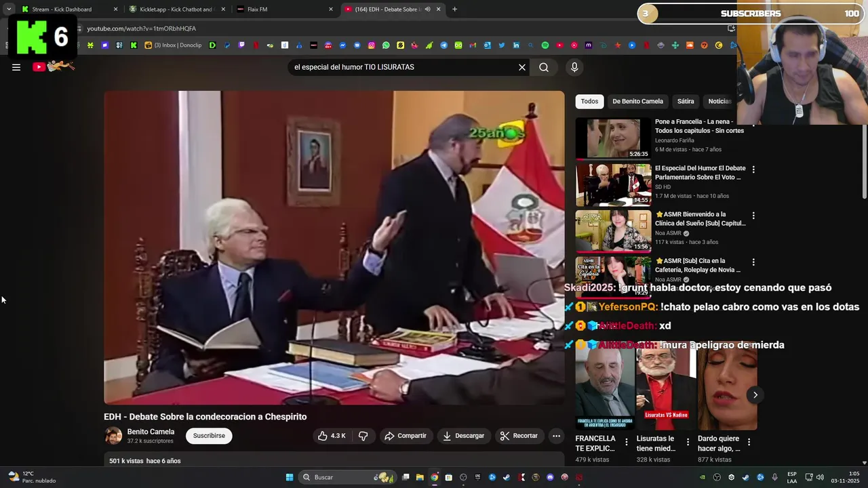868x488 pixels.
Task: Open the Instagram bookmark icon
Action: 372,45
